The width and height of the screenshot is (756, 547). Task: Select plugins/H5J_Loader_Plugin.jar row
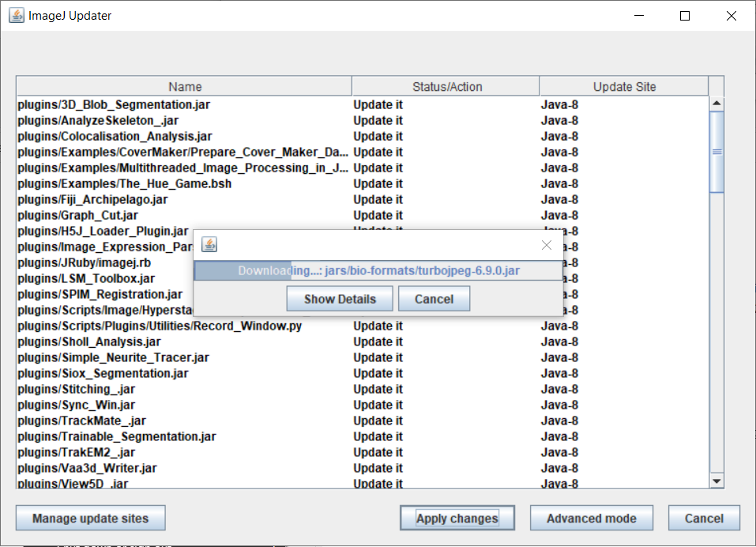click(103, 232)
